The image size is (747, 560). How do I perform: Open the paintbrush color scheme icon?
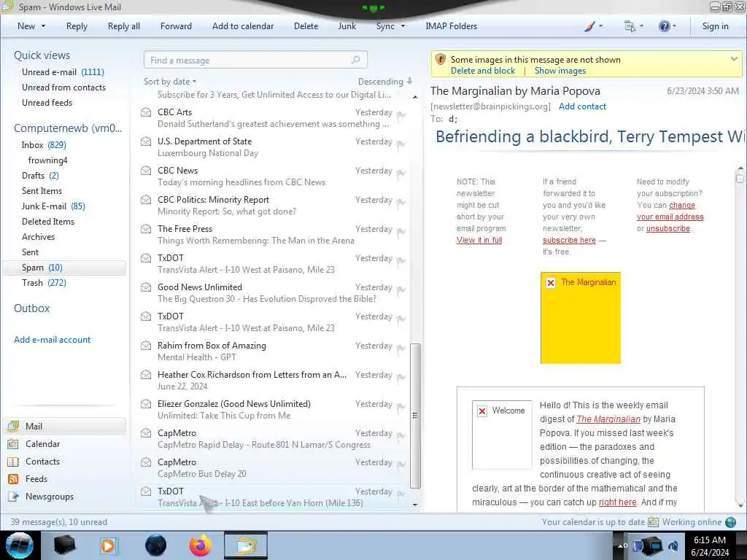589,26
